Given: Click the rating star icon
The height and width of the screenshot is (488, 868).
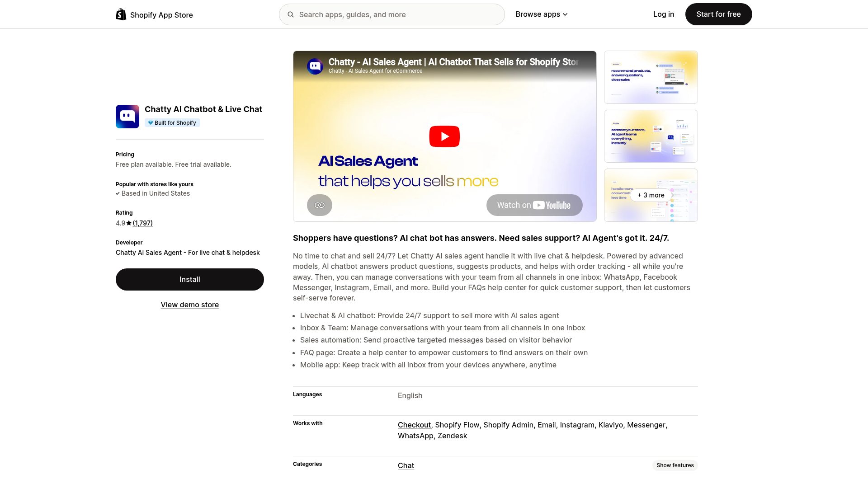Looking at the screenshot, I should (129, 223).
